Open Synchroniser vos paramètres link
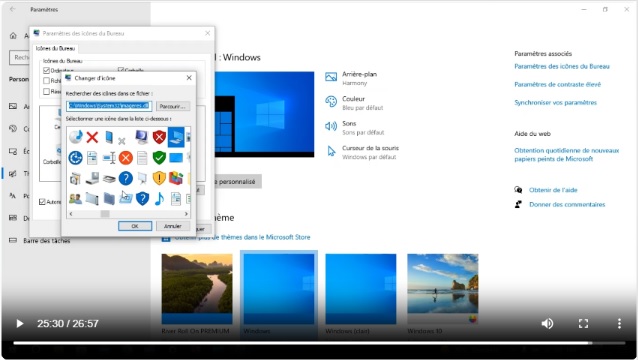Viewport: 638px width, 360px height. click(x=555, y=103)
